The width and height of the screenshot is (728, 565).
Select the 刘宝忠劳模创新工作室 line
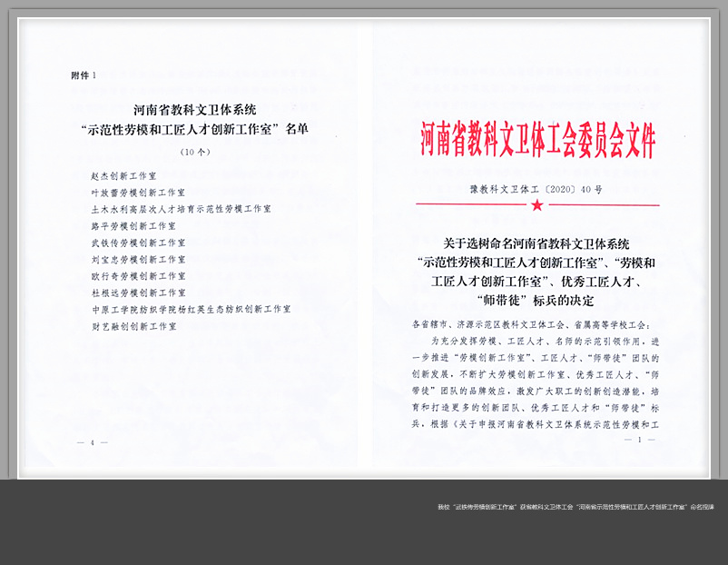pyautogui.click(x=138, y=259)
